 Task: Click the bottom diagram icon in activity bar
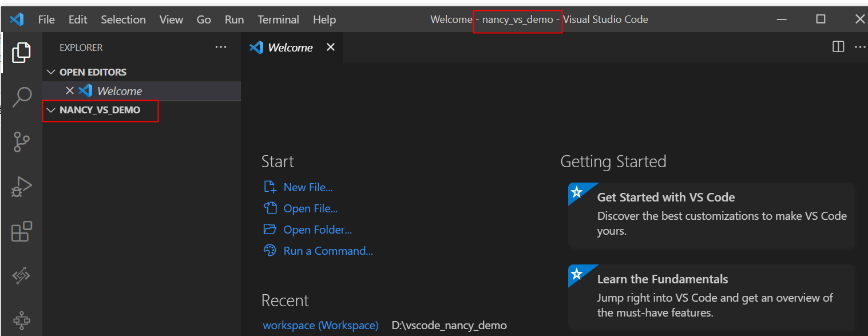tap(21, 320)
